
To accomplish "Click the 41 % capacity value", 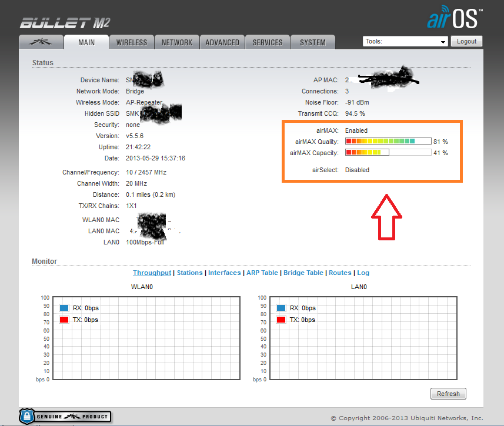I will 440,153.
